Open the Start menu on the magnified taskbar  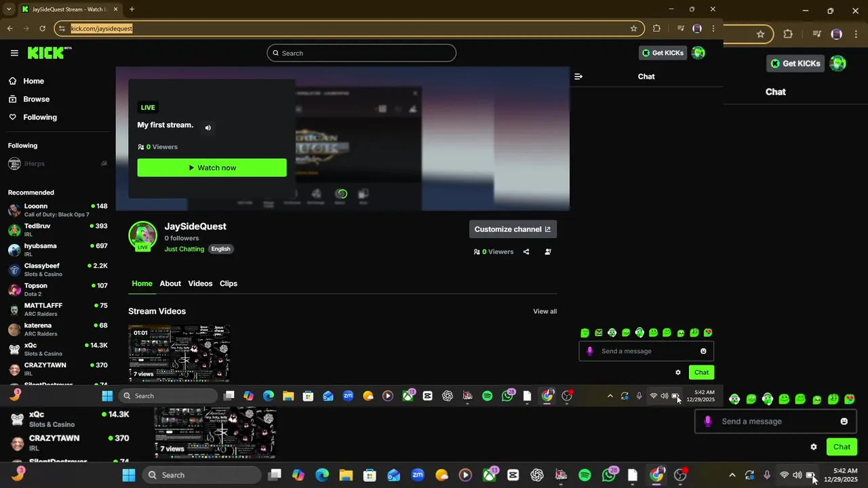point(128,475)
